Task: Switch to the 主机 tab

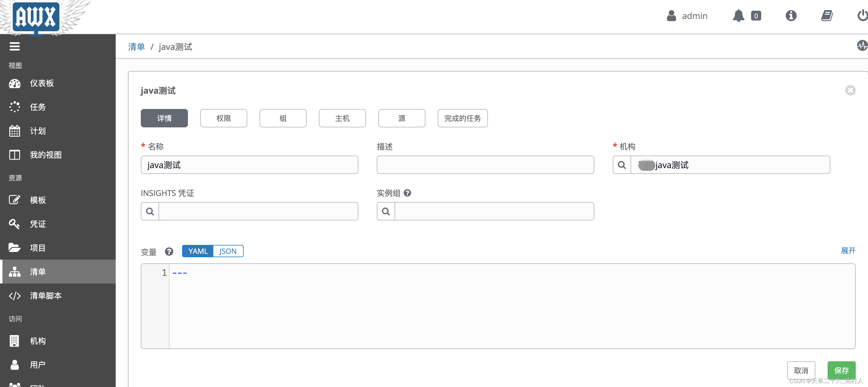Action: [x=342, y=118]
